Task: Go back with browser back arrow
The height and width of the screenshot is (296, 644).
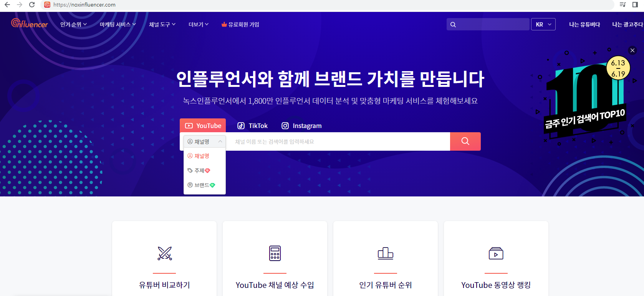Action: tap(7, 5)
